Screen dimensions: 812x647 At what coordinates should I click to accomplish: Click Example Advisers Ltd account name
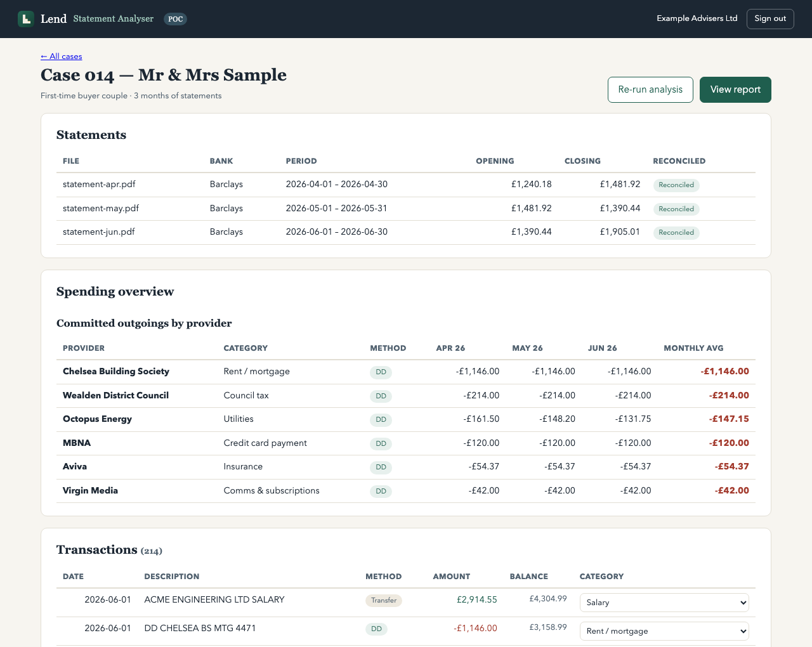tap(697, 18)
